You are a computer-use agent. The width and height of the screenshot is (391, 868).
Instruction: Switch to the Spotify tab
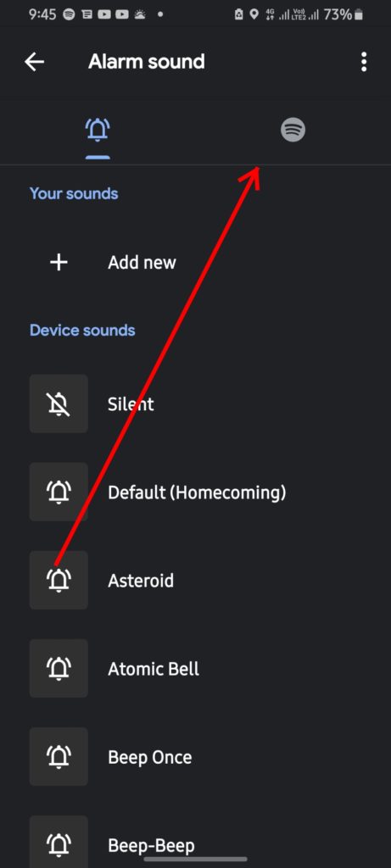[293, 130]
